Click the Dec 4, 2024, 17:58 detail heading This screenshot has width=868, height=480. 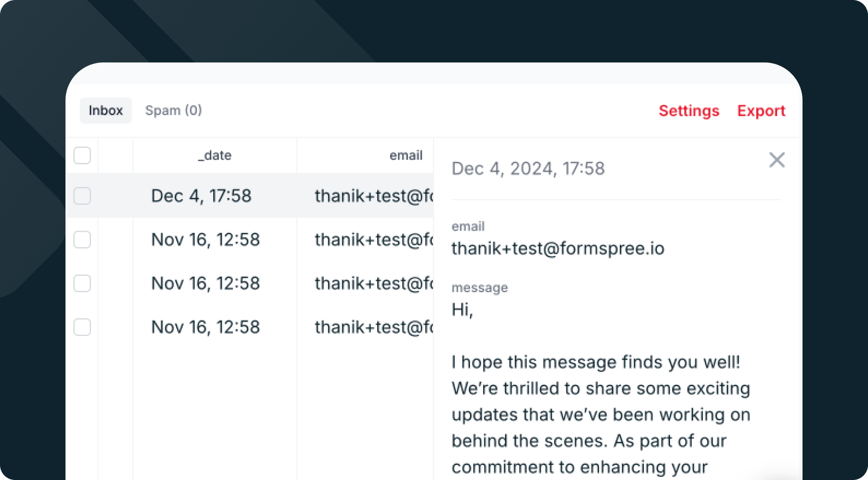[x=528, y=169]
